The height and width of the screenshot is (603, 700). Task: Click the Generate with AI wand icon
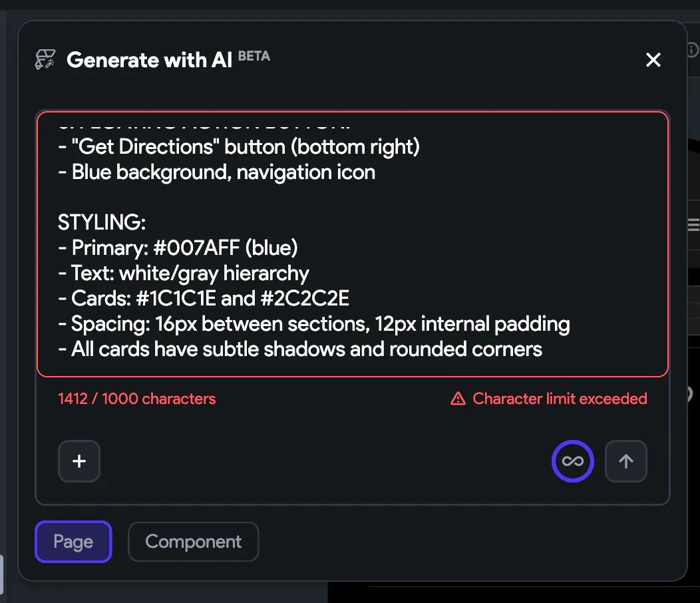point(45,60)
